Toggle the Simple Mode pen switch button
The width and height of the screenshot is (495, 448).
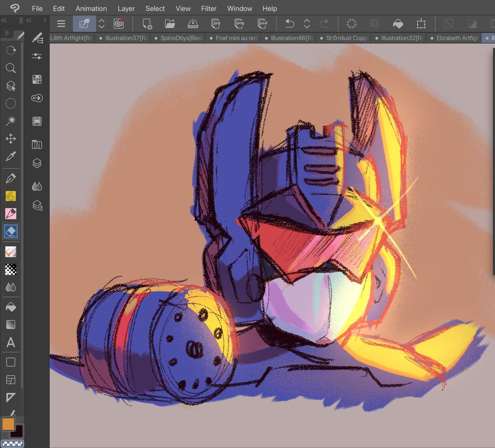(84, 24)
